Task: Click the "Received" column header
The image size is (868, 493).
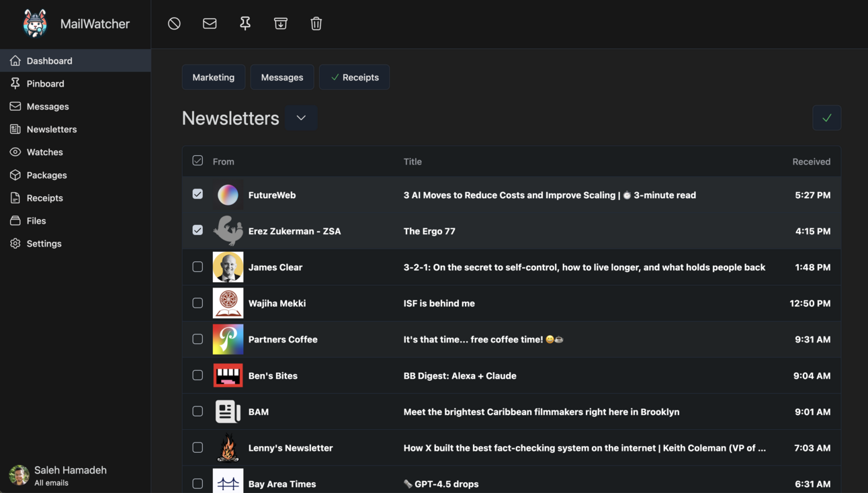Action: pyautogui.click(x=812, y=161)
